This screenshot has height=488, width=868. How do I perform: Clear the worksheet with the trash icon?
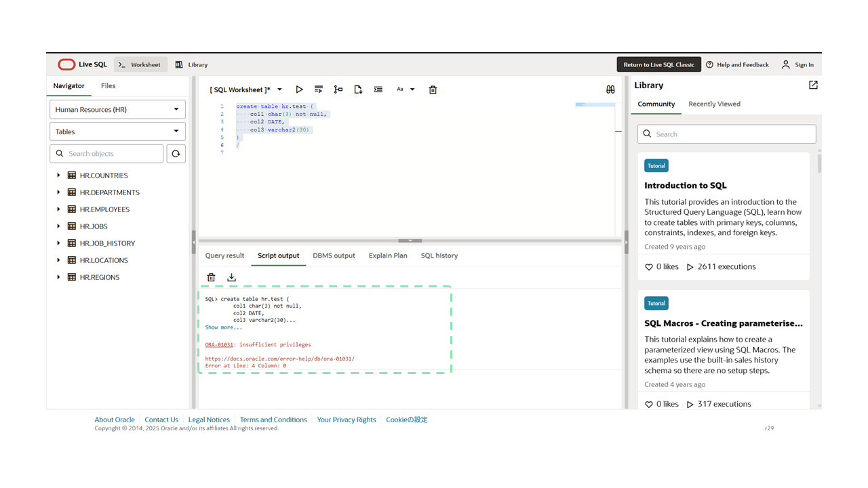point(433,89)
